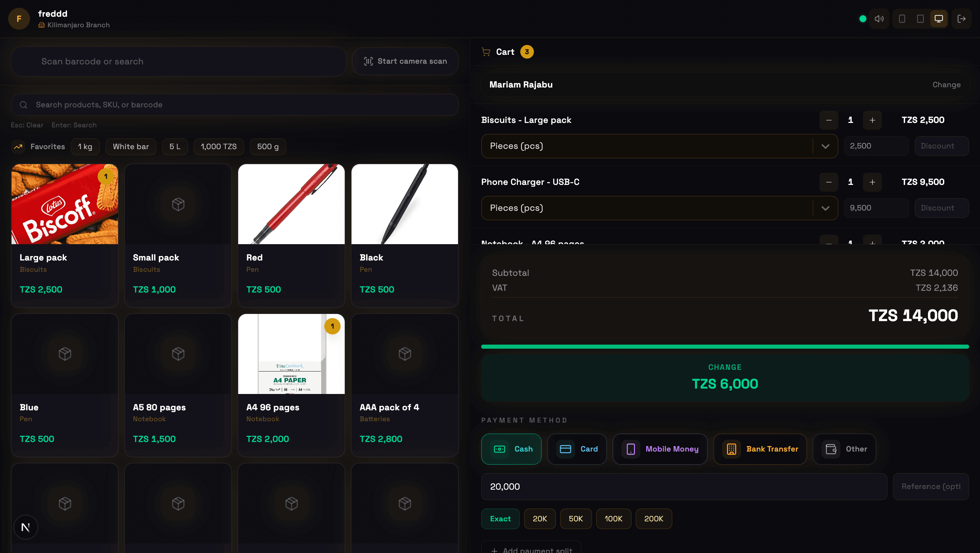Decrease Phone Charger USB-C quantity
Screen dimensions: 980x553
click(829, 182)
